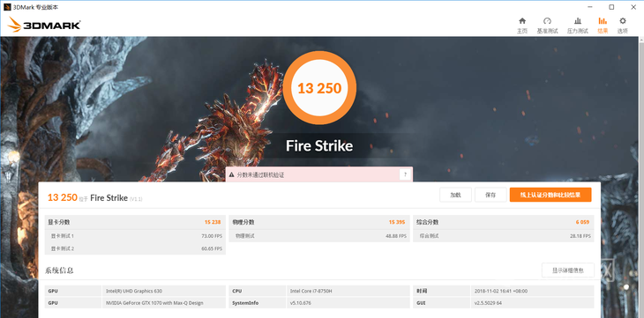644x318 pixels.
Task: Expand the Physics score (物理分数) header
Action: point(319,222)
